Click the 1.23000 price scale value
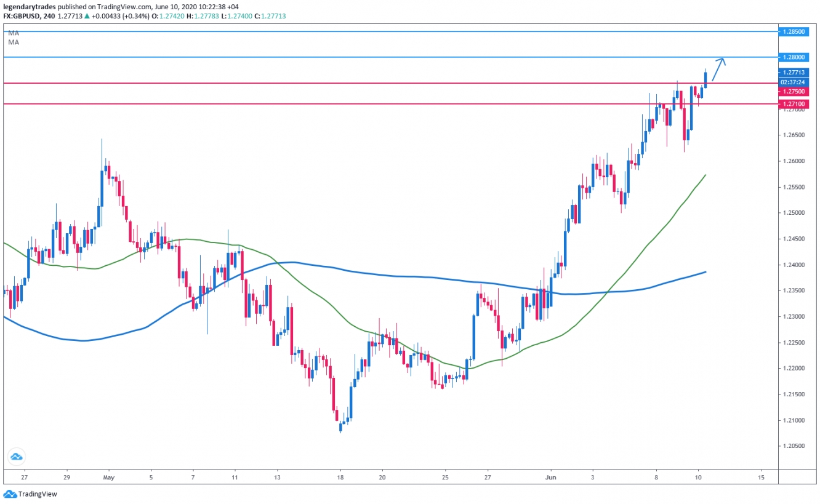The width and height of the screenshot is (820, 504). [x=793, y=316]
